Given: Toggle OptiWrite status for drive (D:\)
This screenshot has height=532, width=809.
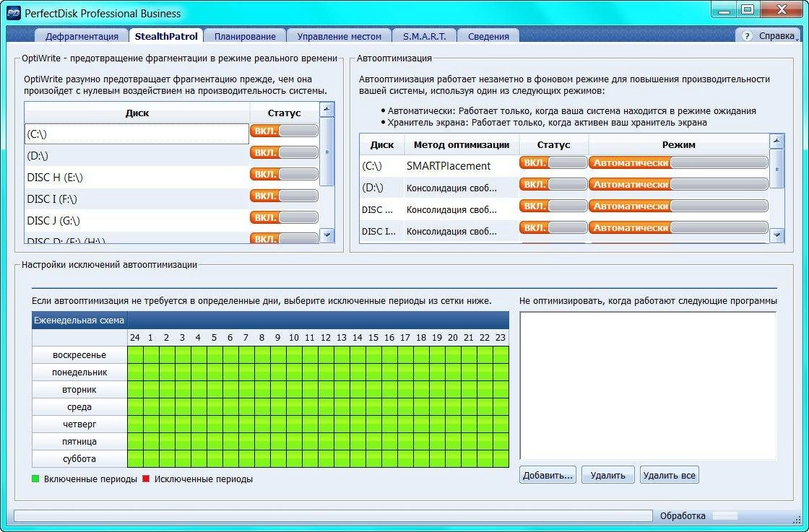Looking at the screenshot, I should (x=285, y=152).
